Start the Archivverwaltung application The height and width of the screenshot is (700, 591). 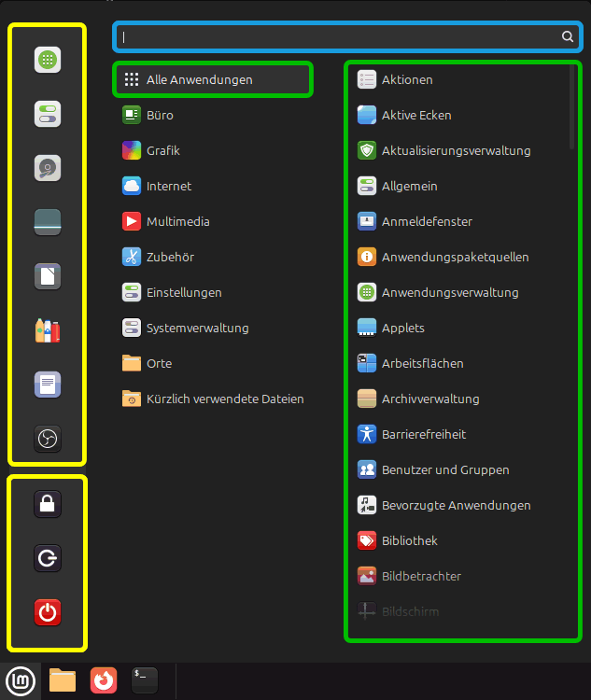[x=429, y=399]
